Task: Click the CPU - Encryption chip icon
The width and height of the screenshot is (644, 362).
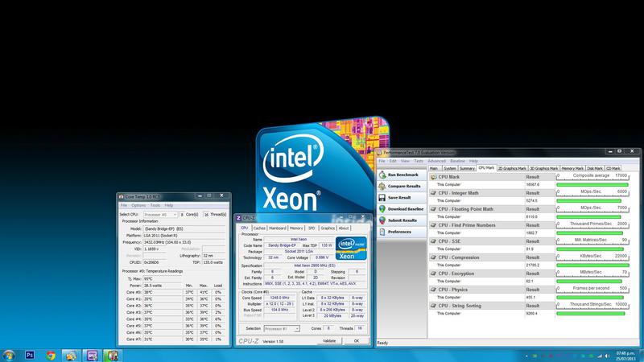Action: point(433,274)
